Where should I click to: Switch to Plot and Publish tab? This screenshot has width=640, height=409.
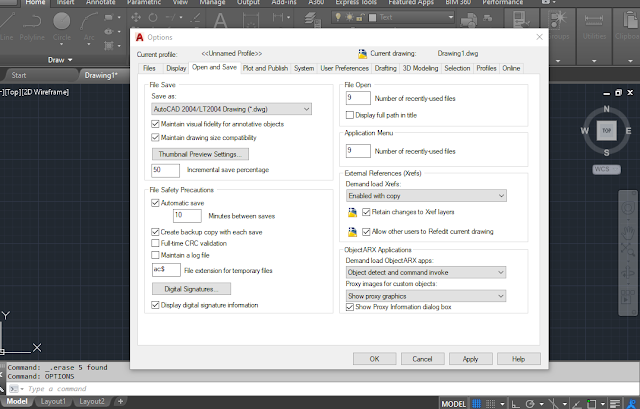(265, 68)
